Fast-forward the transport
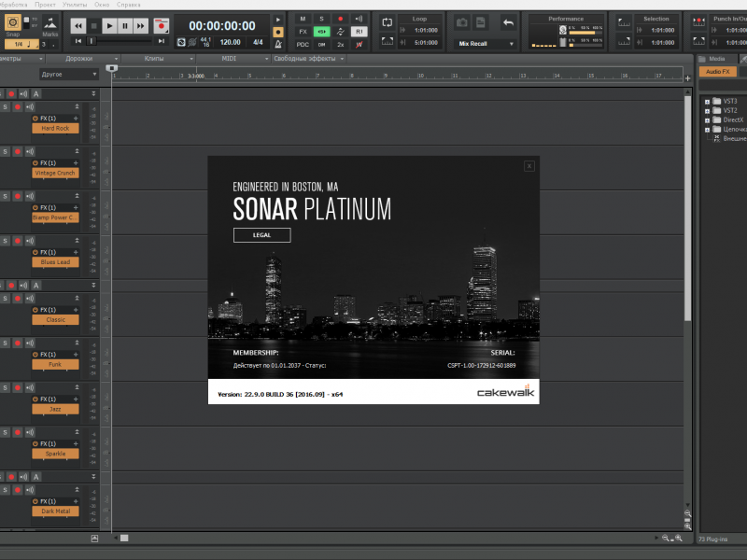The width and height of the screenshot is (747, 560). 141,26
